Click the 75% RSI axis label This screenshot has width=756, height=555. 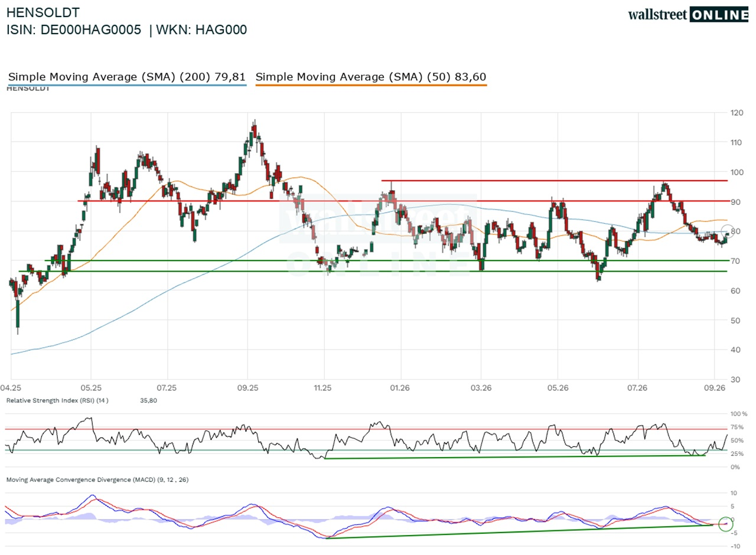[x=737, y=427]
